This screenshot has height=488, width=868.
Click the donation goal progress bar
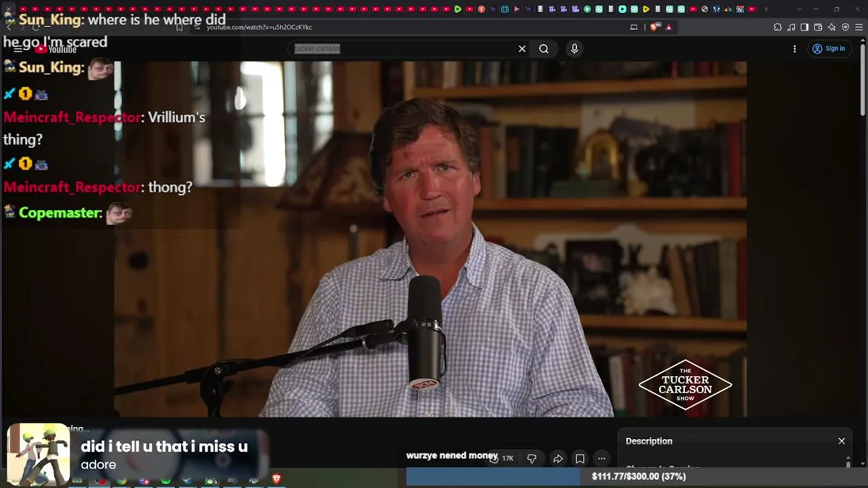point(637,476)
